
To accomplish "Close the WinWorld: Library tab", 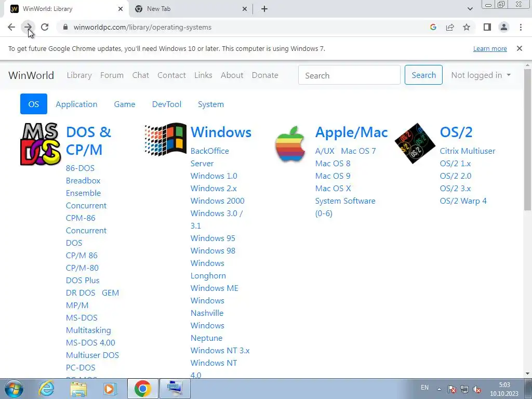I will coord(121,9).
